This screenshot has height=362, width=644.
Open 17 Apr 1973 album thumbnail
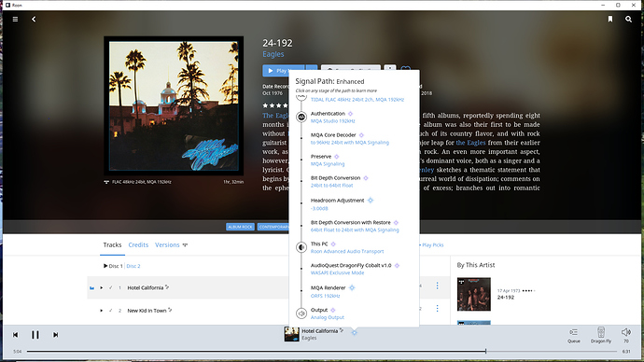[x=473, y=294]
